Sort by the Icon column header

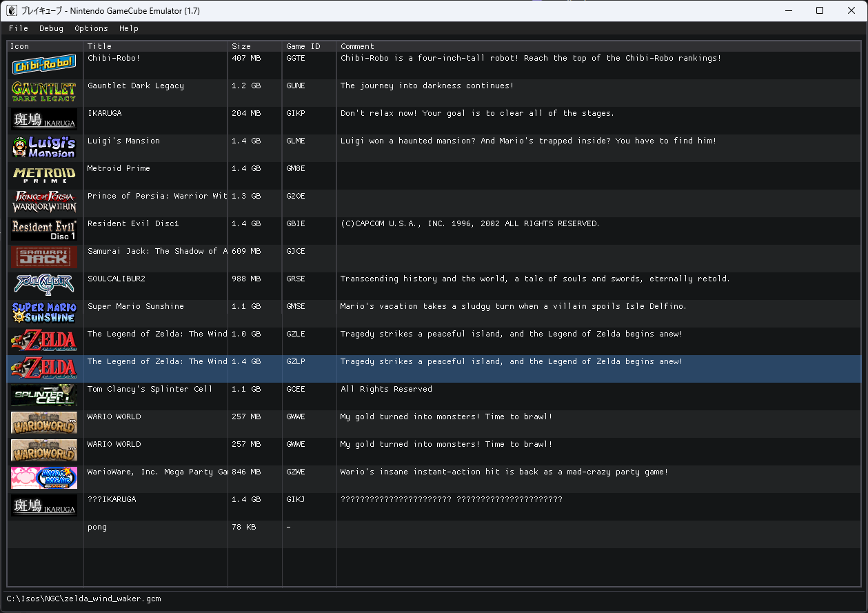click(x=46, y=46)
